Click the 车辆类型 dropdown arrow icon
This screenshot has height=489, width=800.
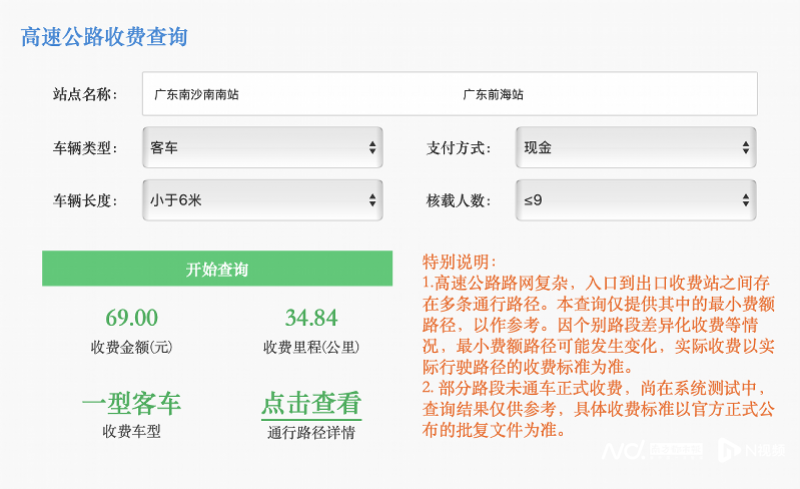[373, 148]
